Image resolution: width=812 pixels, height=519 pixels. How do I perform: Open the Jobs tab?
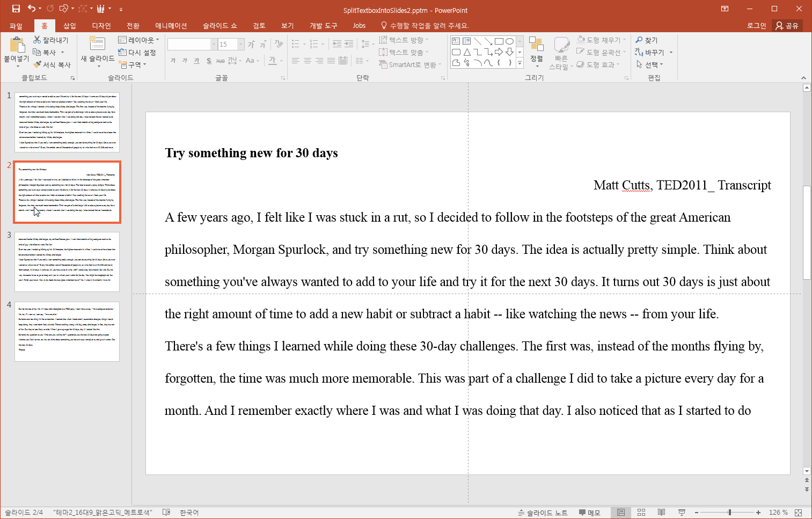[x=359, y=26]
